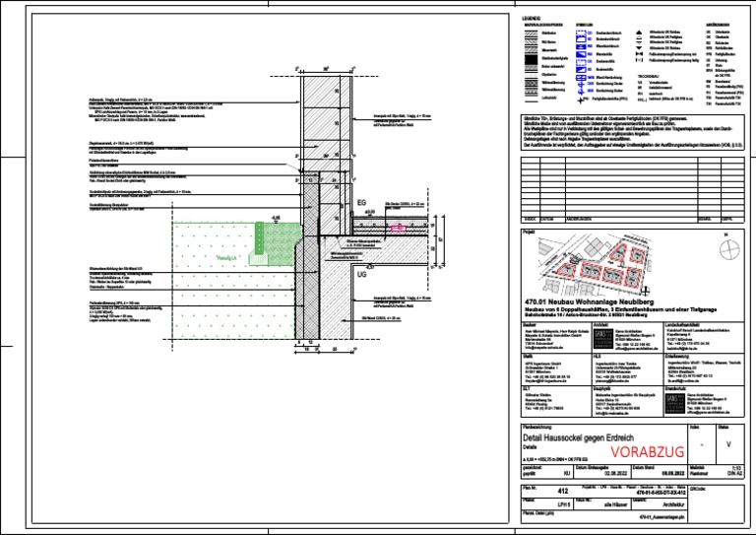
Task: Click the 'ÄNDERUNGEN' column header
Action: tap(579, 219)
